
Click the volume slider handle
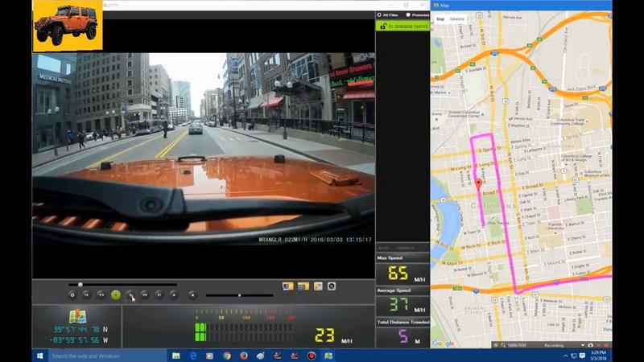(240, 295)
